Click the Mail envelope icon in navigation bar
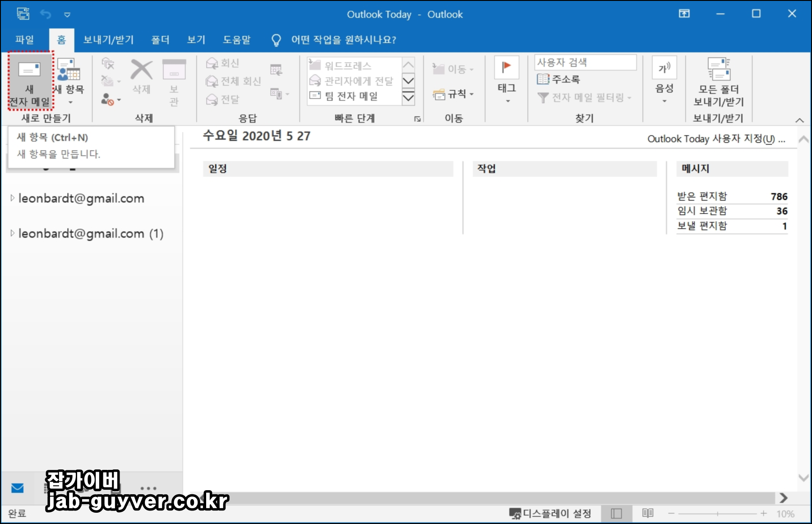The image size is (812, 524). [x=18, y=488]
